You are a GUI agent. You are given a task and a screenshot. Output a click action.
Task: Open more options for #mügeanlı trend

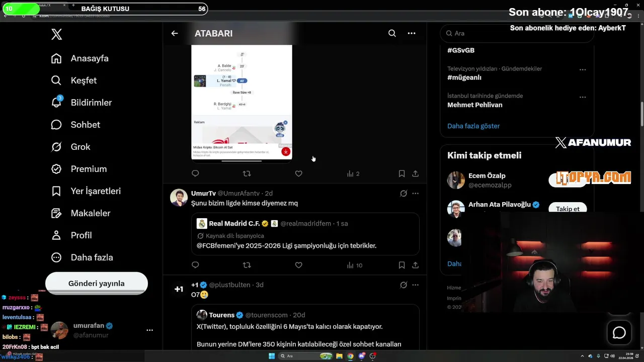[583, 70]
